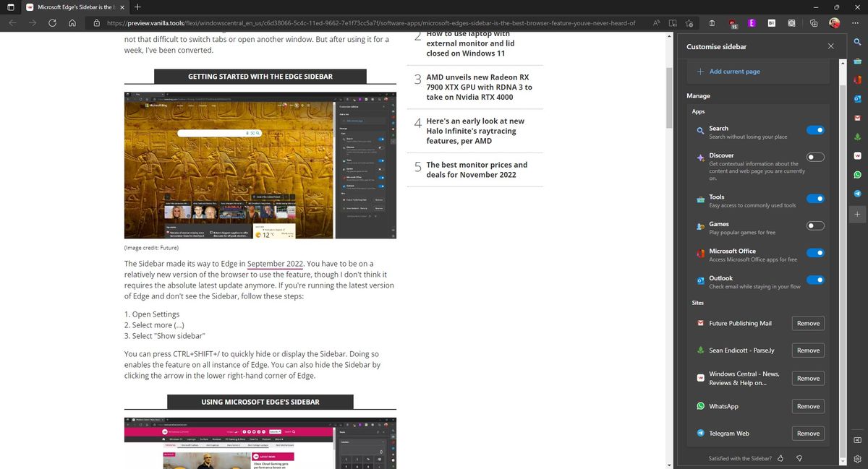Launch WhatsApp from the sidebar
Viewport: 868px width, 469px height.
[x=858, y=174]
